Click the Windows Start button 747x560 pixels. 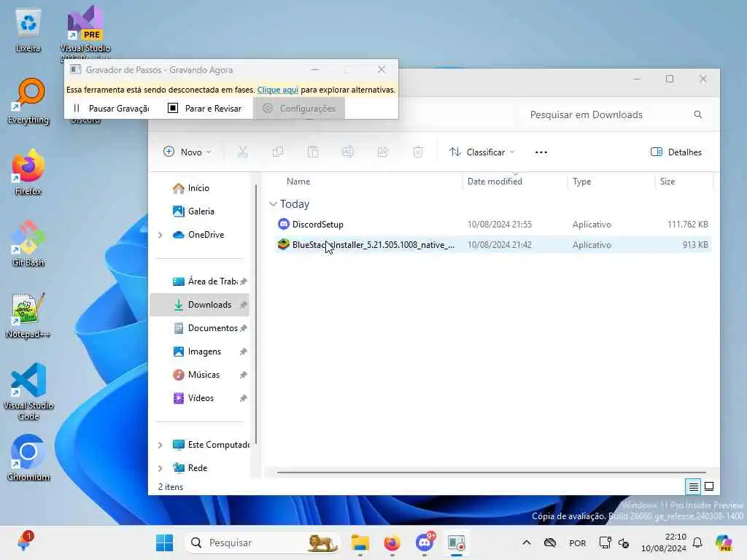[x=164, y=542]
